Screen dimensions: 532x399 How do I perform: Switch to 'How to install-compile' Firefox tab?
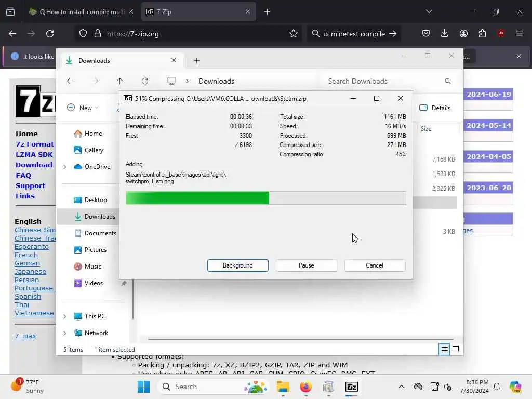coord(82,11)
